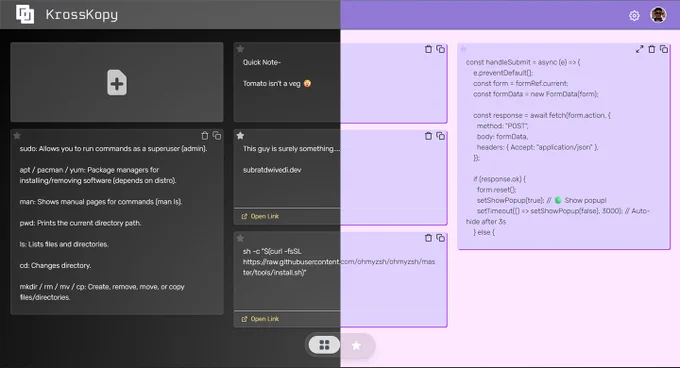680x368 pixels.
Task: Click the 'subratdwivedi.dev' text
Action: (272, 170)
